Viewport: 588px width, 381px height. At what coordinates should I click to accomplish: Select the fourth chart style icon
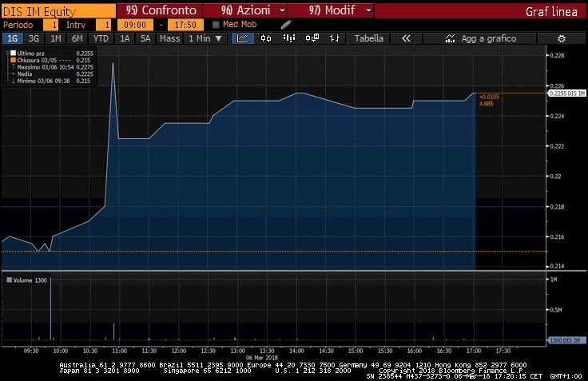[x=312, y=38]
